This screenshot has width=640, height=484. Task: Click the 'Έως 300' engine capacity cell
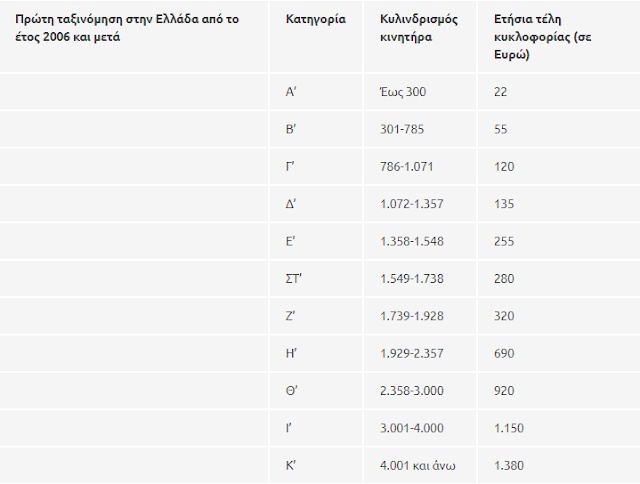click(403, 92)
